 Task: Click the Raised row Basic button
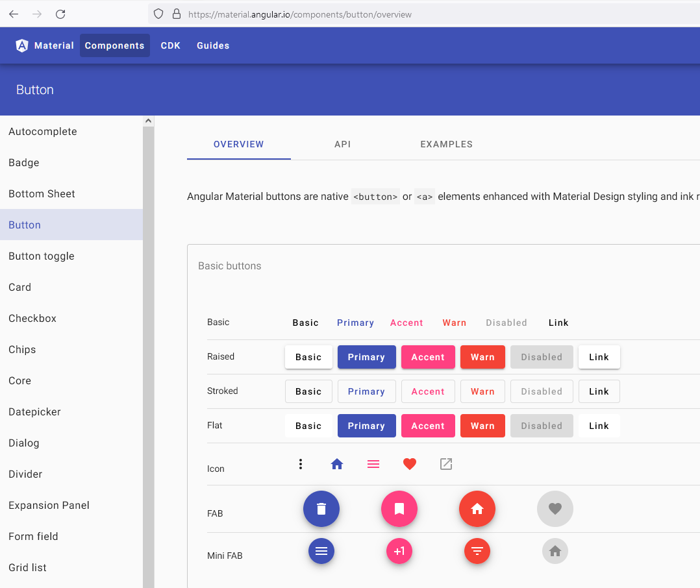[308, 357]
